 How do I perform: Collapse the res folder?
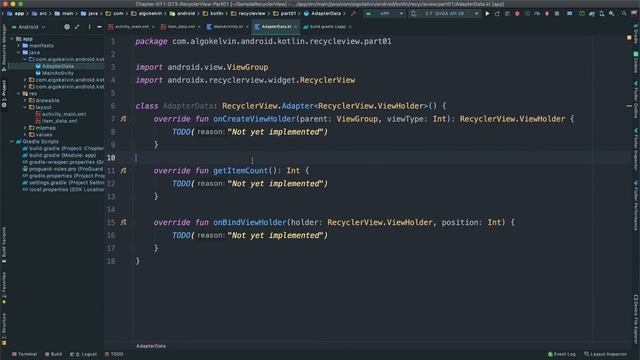click(19, 93)
